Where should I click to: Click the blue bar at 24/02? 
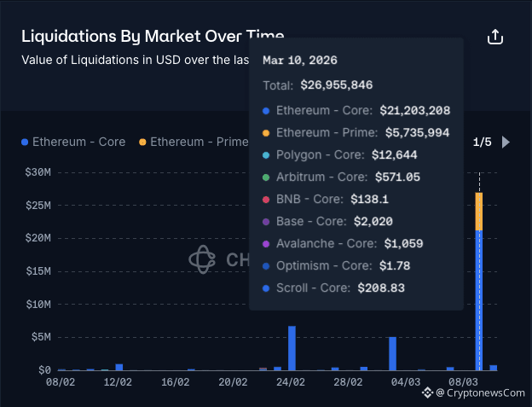[292, 348]
